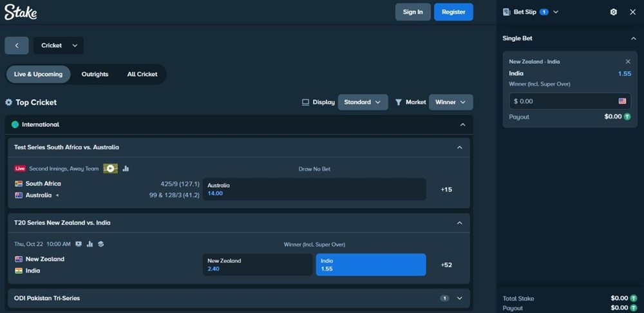This screenshot has height=313, width=644.
Task: Click the stream icon for New Zealand vs India
Action: tap(79, 244)
